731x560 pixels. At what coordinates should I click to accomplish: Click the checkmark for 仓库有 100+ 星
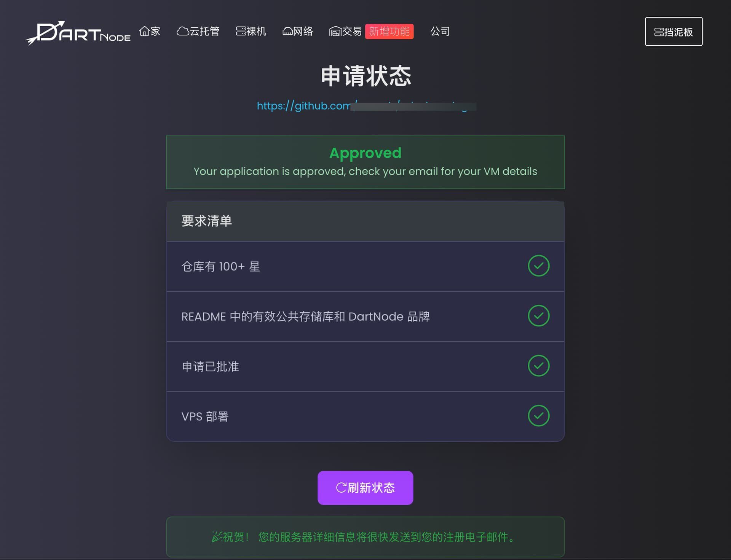538,266
